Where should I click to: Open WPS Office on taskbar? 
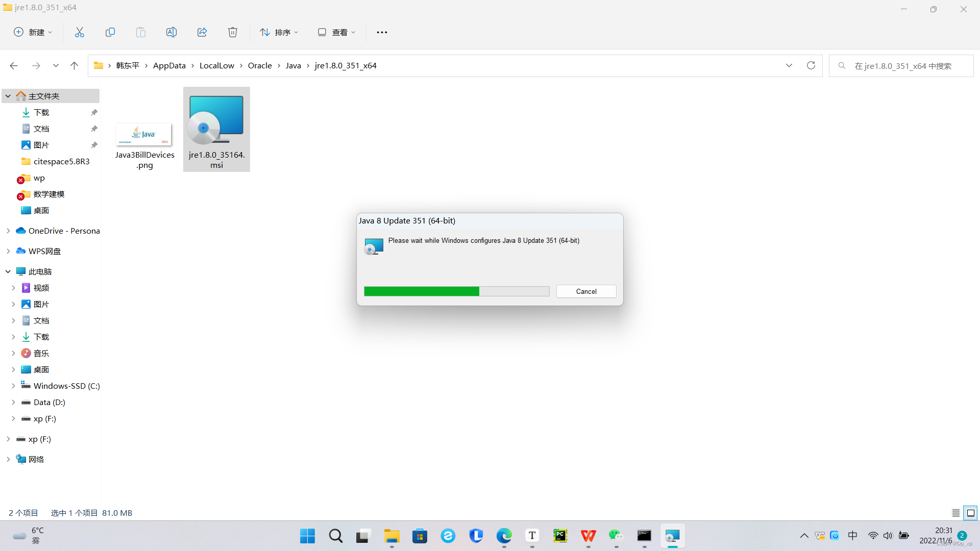[588, 536]
